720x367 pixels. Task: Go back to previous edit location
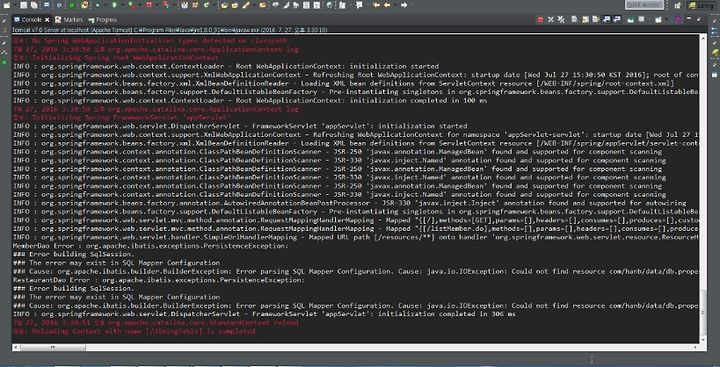[377, 5]
